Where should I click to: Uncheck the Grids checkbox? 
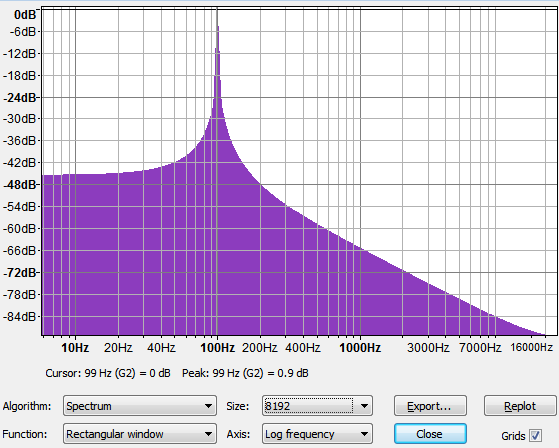535,435
